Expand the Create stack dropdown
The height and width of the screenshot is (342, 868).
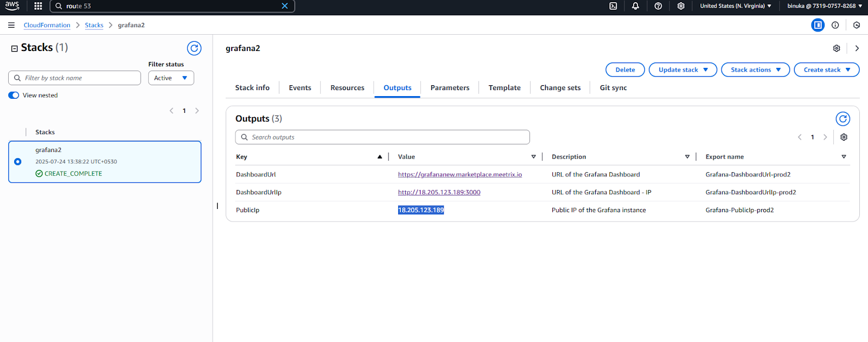pos(826,69)
